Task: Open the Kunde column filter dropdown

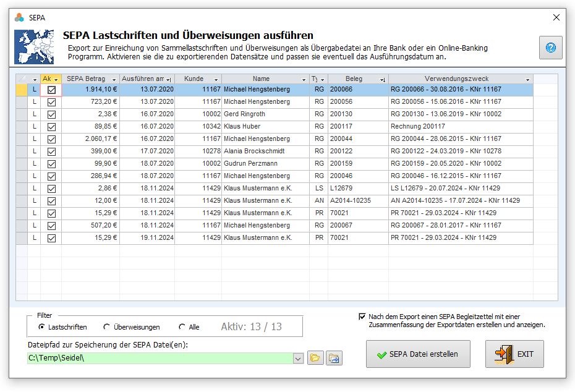Action: 216,80
